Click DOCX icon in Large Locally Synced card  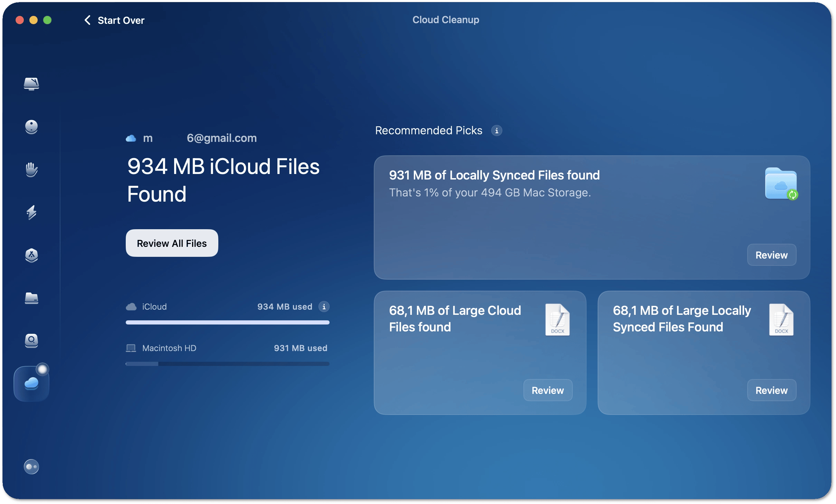[x=781, y=320]
